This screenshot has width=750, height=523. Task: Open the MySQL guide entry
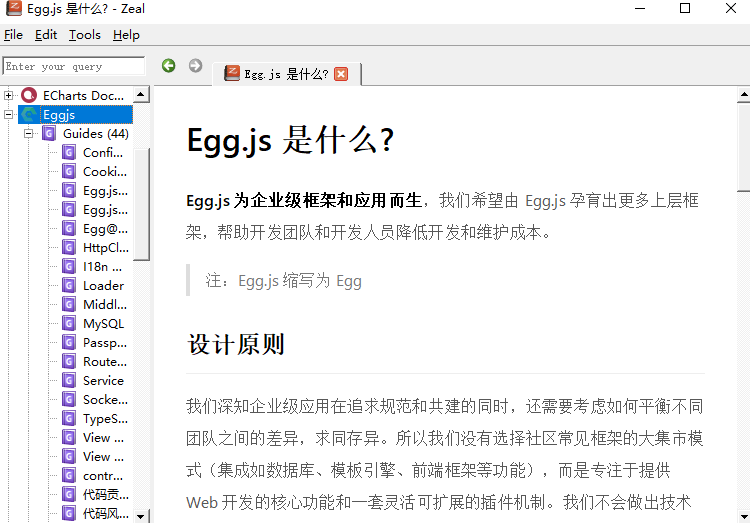[103, 323]
